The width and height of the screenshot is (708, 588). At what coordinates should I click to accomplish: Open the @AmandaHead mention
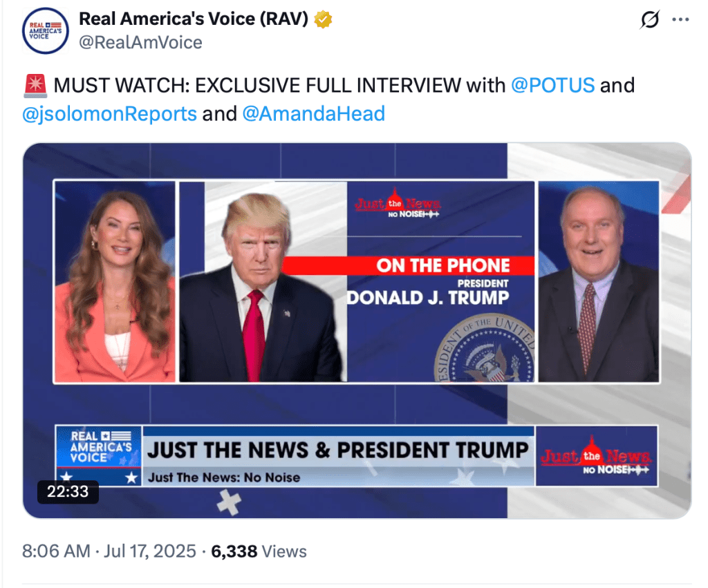(x=313, y=113)
